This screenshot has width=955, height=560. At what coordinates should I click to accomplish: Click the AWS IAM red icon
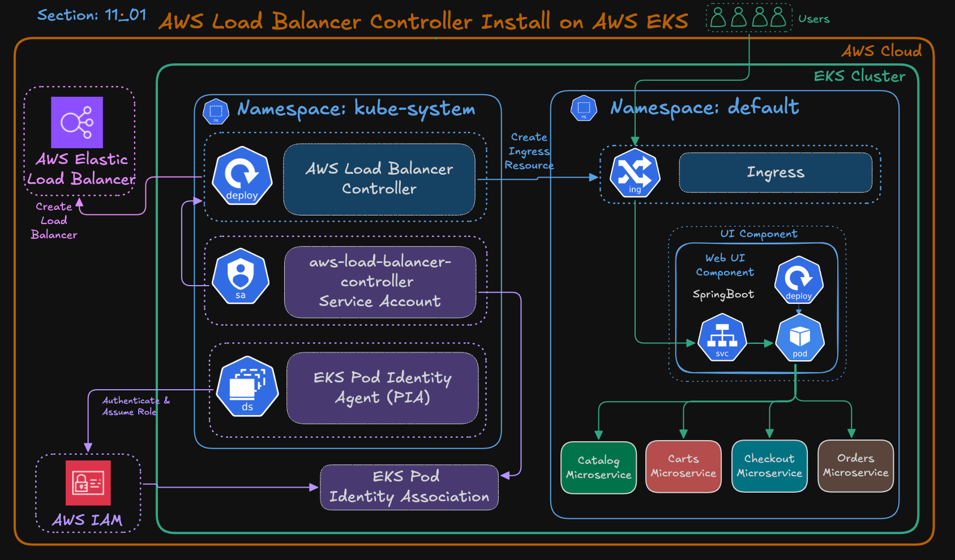(88, 484)
